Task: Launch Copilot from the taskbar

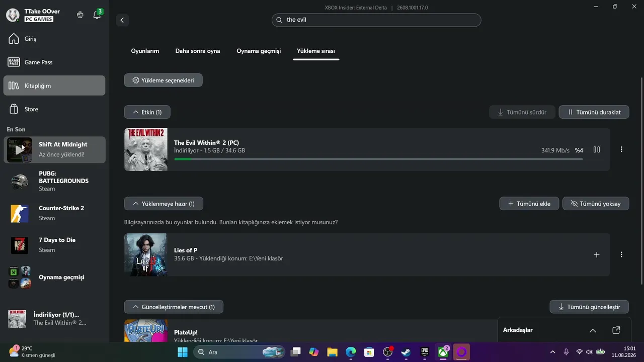Action: [314, 352]
